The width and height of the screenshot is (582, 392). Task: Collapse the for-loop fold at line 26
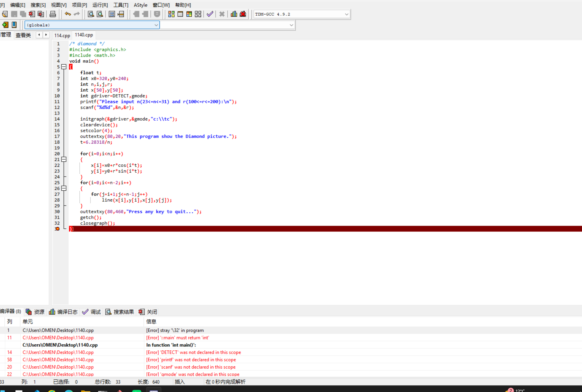[x=64, y=188]
